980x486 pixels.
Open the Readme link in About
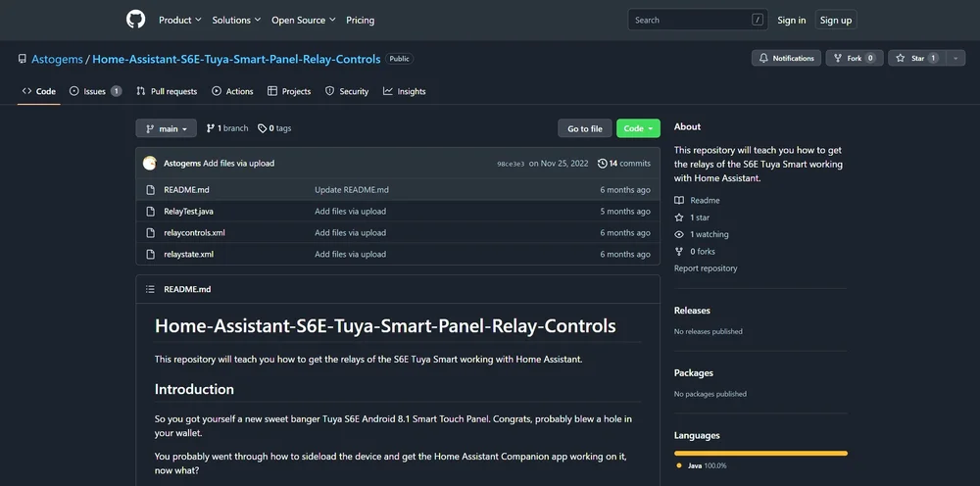697,201
